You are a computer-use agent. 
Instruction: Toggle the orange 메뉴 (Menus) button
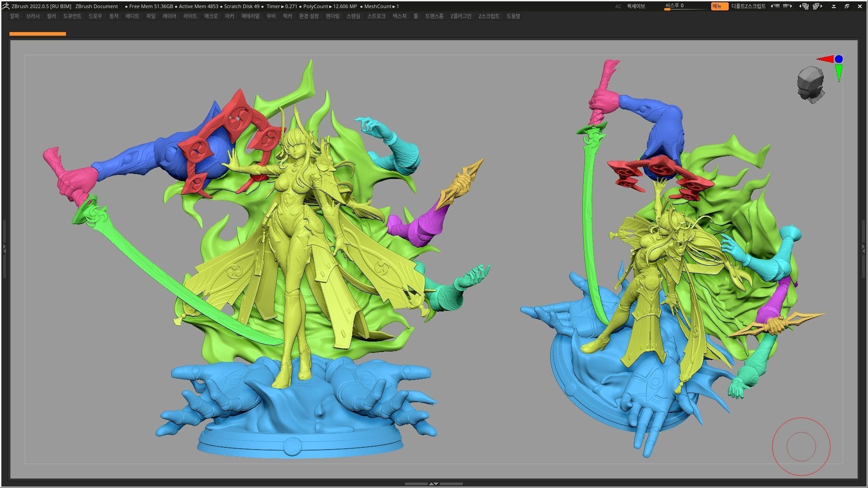coord(719,6)
